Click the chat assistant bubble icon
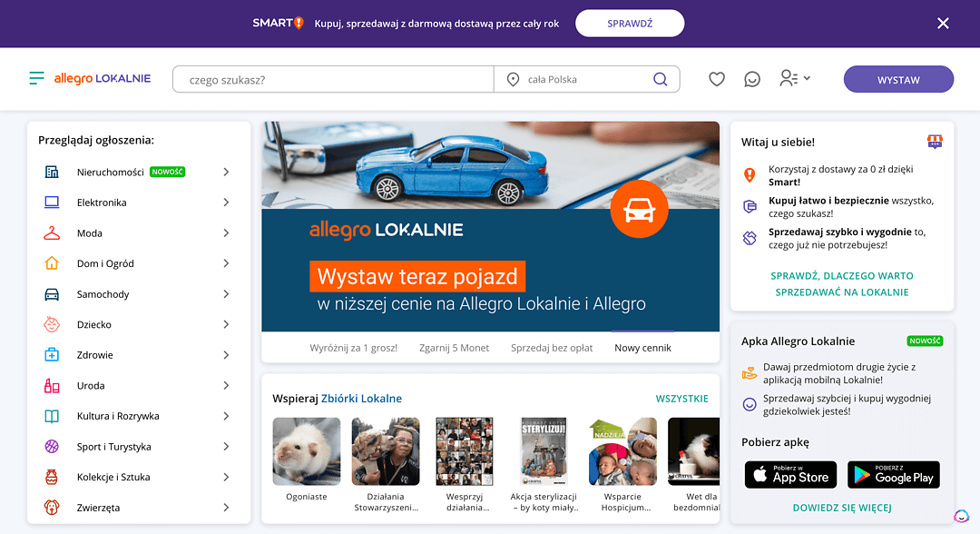 point(961,516)
